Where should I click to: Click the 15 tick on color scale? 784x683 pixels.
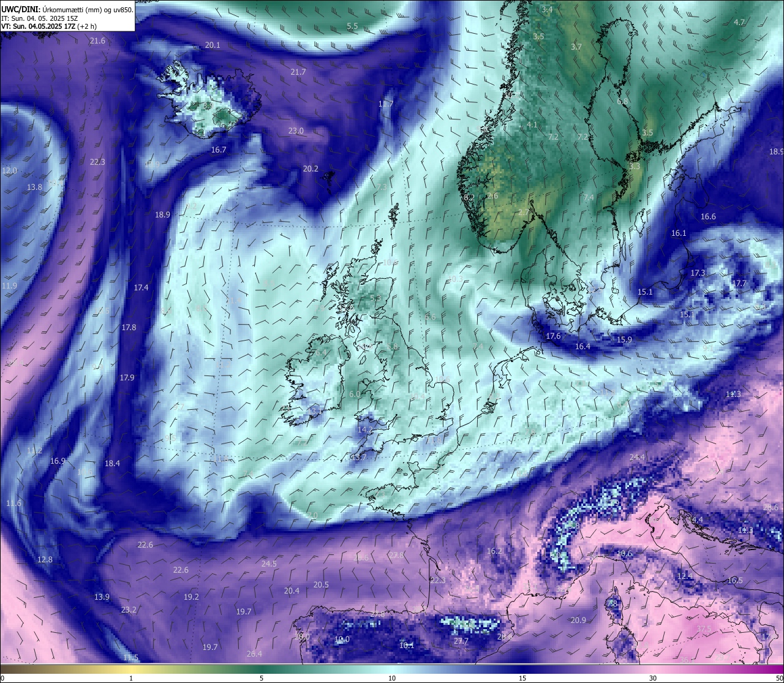click(522, 678)
